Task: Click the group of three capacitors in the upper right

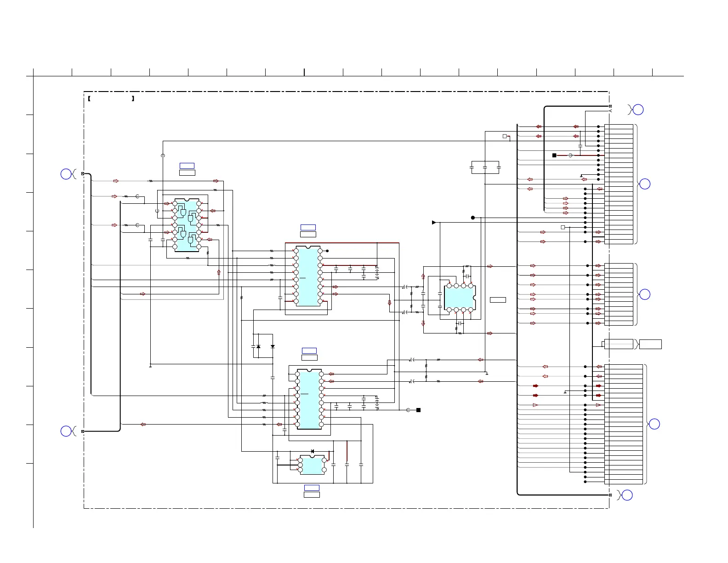Action: 485,167
